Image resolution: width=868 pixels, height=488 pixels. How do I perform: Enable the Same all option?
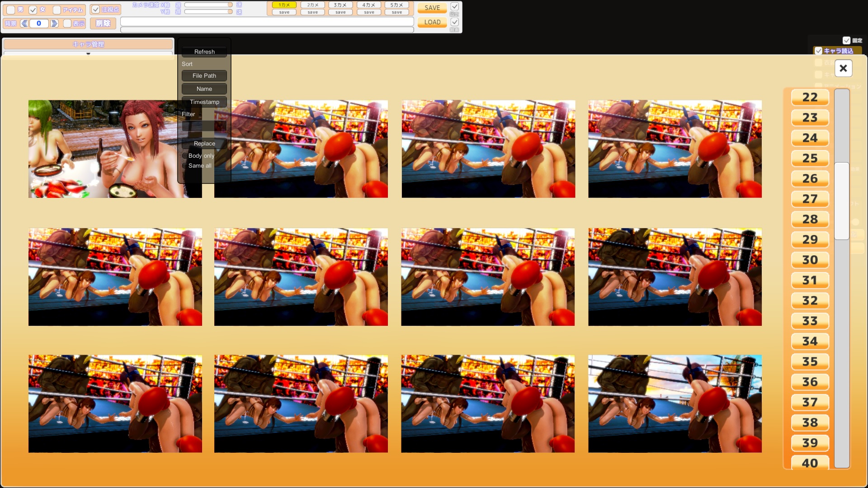coord(184,166)
